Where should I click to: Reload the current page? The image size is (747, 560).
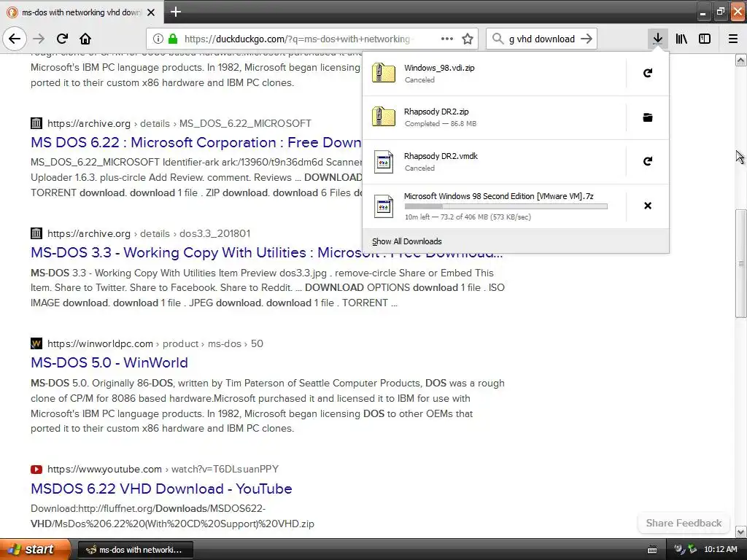pyautogui.click(x=62, y=39)
